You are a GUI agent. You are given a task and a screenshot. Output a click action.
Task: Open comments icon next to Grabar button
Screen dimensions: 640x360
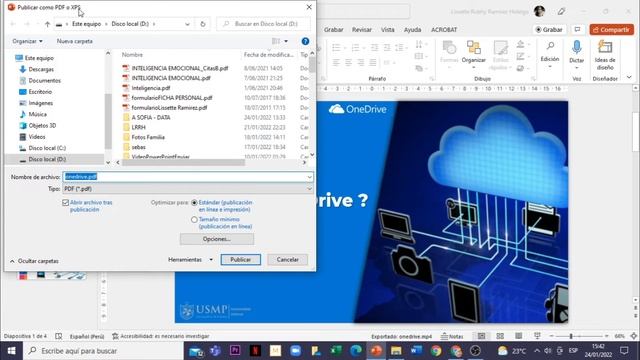(577, 29)
